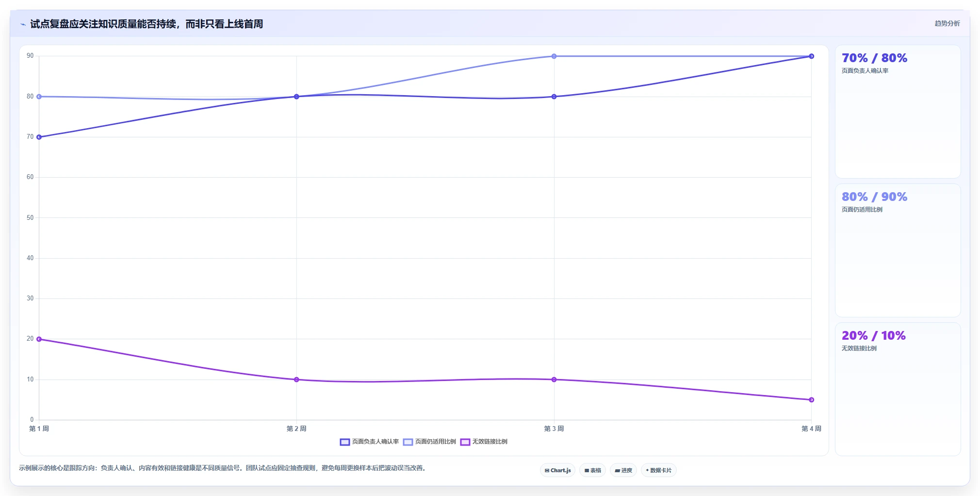The width and height of the screenshot is (980, 496).
Task: Select the 20% / 10% metric card value
Action: pyautogui.click(x=873, y=336)
